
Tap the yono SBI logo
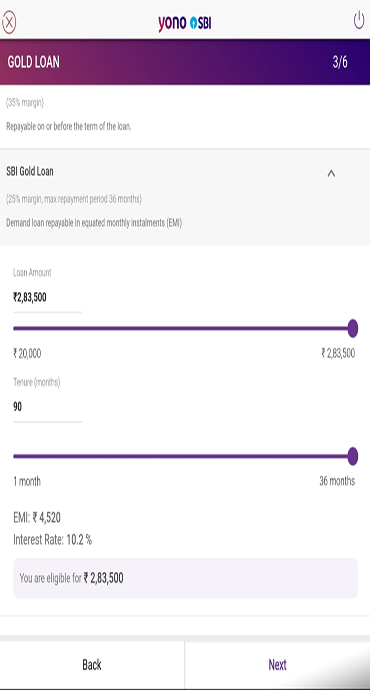click(185, 23)
